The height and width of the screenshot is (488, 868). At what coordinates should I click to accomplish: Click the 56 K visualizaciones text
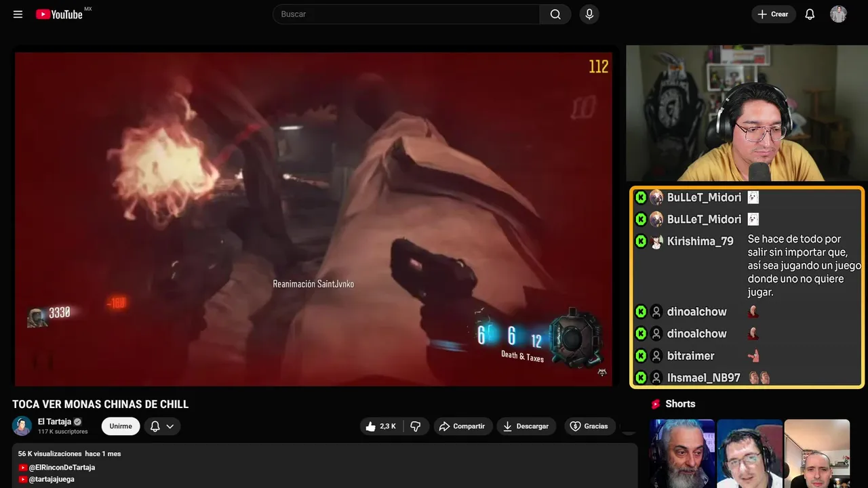click(x=50, y=453)
